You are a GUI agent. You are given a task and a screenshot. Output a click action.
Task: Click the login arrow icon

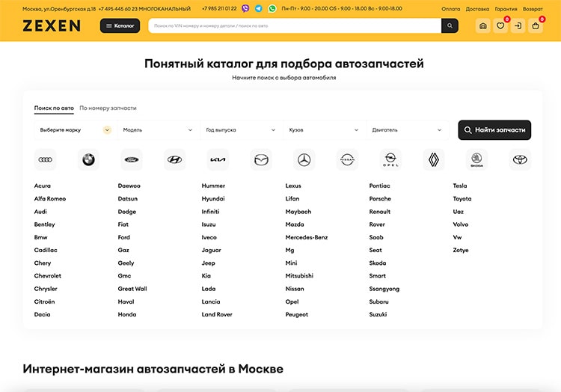tap(518, 25)
